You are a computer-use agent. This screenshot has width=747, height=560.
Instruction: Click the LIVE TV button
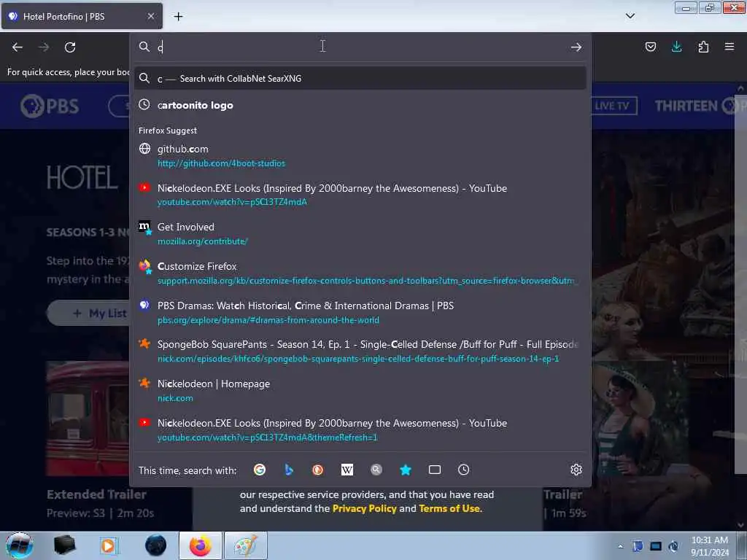coord(614,106)
